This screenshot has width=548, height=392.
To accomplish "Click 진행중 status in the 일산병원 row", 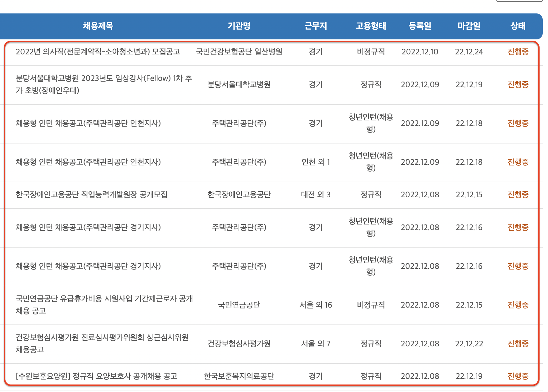I will pos(518,52).
